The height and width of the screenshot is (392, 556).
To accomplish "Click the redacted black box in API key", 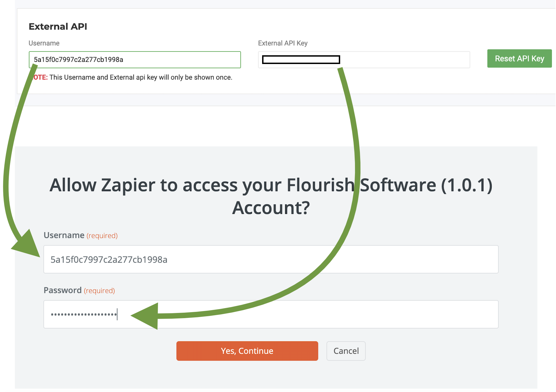I will pos(301,60).
